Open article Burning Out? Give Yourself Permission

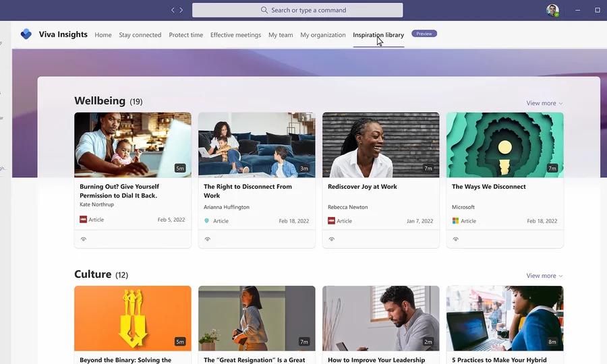[119, 191]
